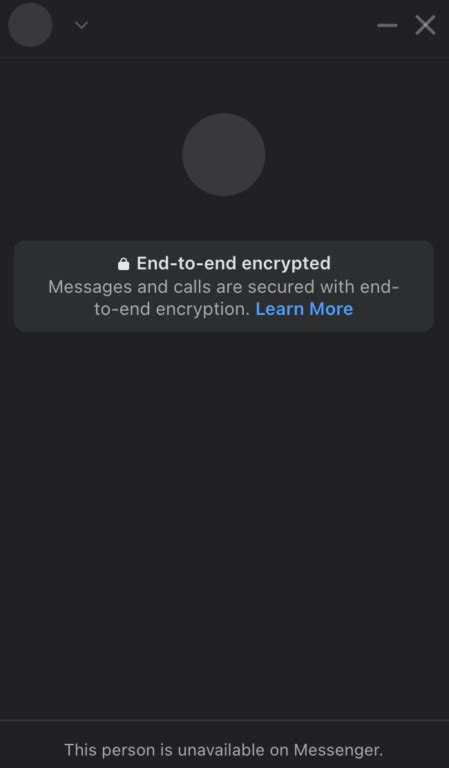Follow the Learn More link
This screenshot has width=449, height=768.
[x=304, y=309]
